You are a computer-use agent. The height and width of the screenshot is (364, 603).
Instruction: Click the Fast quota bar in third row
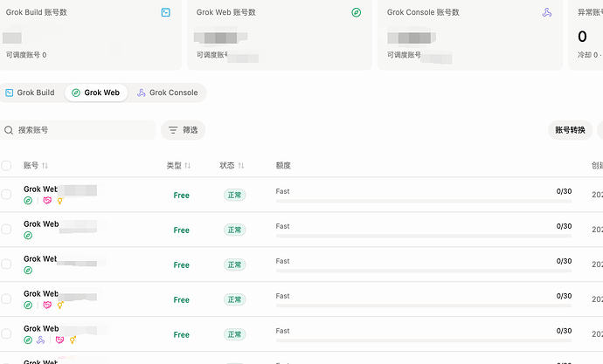424,271
